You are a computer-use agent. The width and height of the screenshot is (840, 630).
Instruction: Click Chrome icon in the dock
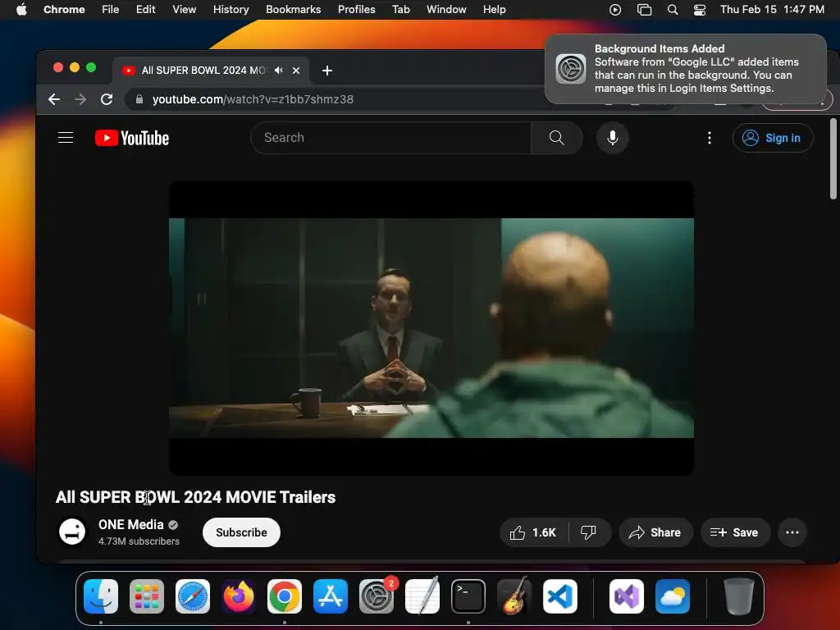285,596
